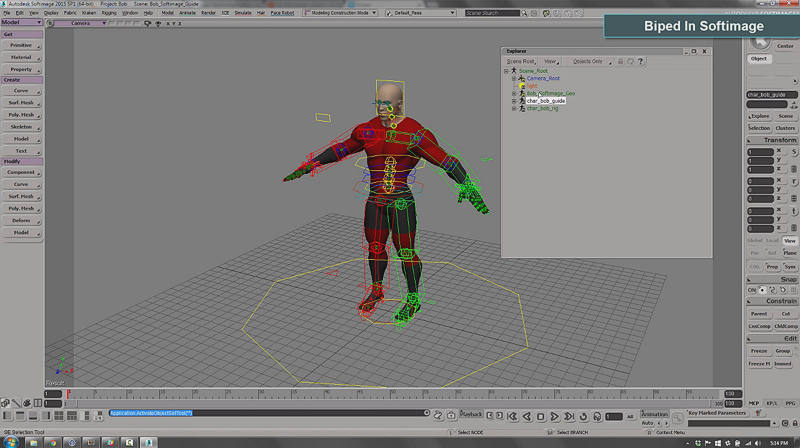Click the Explore button in selection panel
The width and height of the screenshot is (800, 448).
click(760, 116)
